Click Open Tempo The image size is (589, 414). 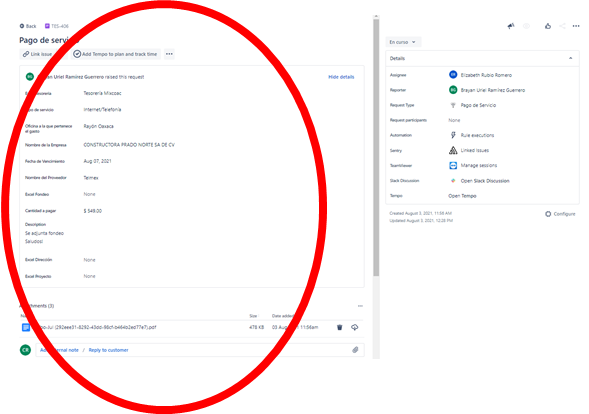[x=462, y=196]
